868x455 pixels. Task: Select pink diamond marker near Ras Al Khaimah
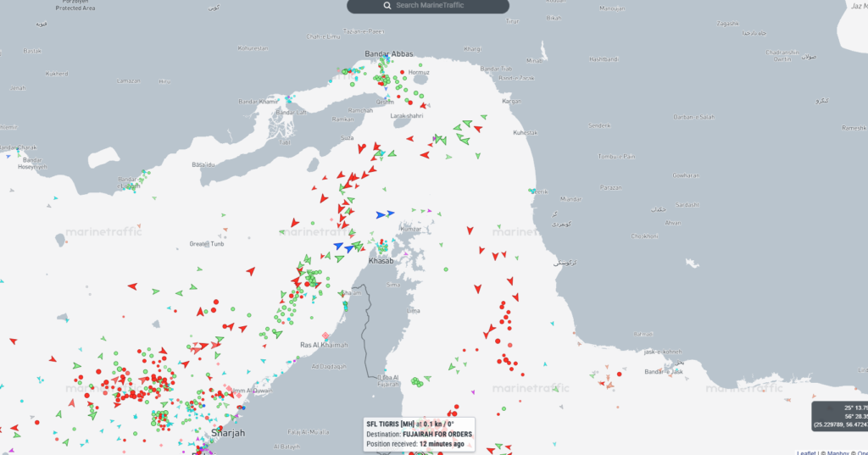[325, 336]
